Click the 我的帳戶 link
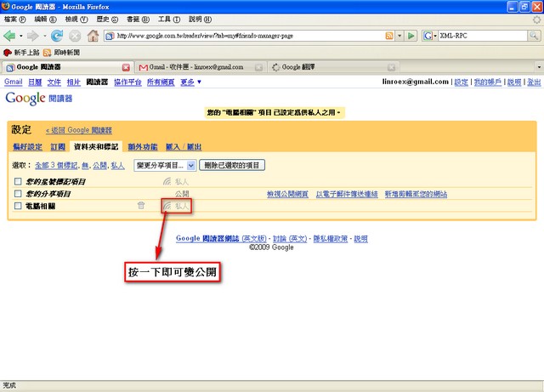Screen dimensions: 544x392 (487, 82)
